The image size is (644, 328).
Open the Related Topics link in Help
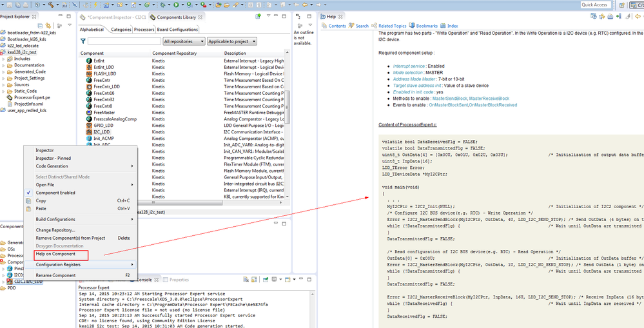click(x=392, y=26)
